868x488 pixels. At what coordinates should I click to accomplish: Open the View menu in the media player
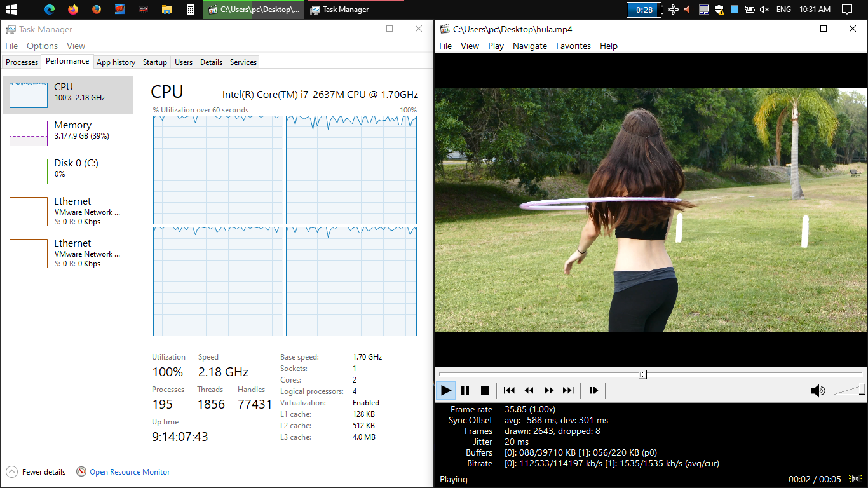[470, 46]
